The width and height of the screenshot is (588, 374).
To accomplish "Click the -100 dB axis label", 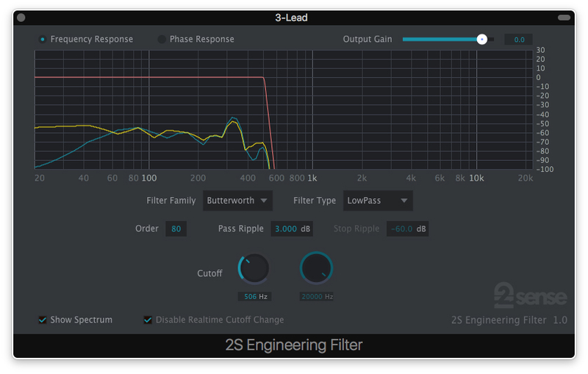I will [x=545, y=170].
